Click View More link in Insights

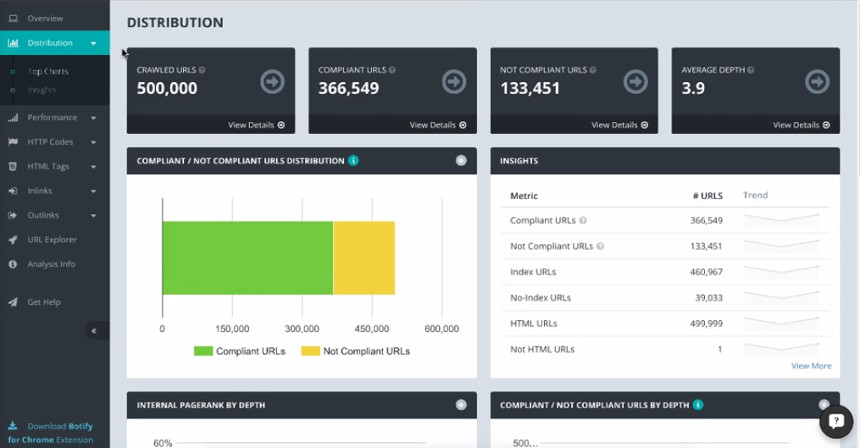tap(811, 366)
